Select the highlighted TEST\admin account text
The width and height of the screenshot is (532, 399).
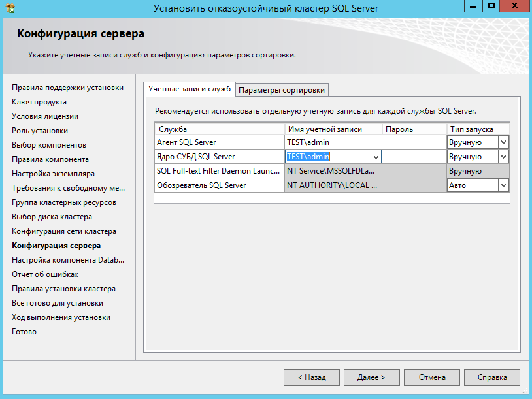(308, 157)
